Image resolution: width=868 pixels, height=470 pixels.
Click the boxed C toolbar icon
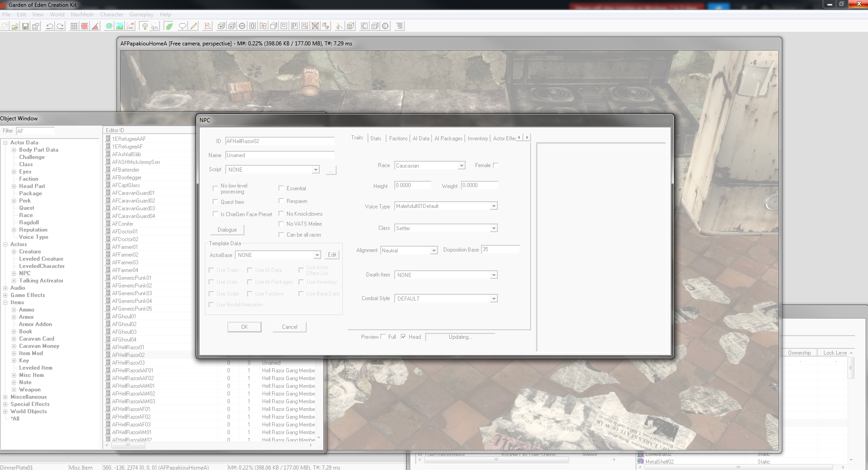pos(364,26)
